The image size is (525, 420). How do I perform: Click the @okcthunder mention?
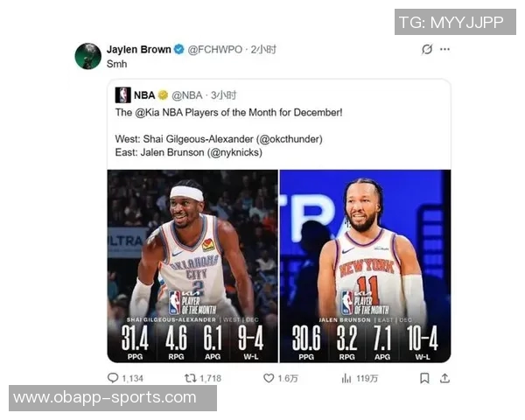pyautogui.click(x=290, y=139)
